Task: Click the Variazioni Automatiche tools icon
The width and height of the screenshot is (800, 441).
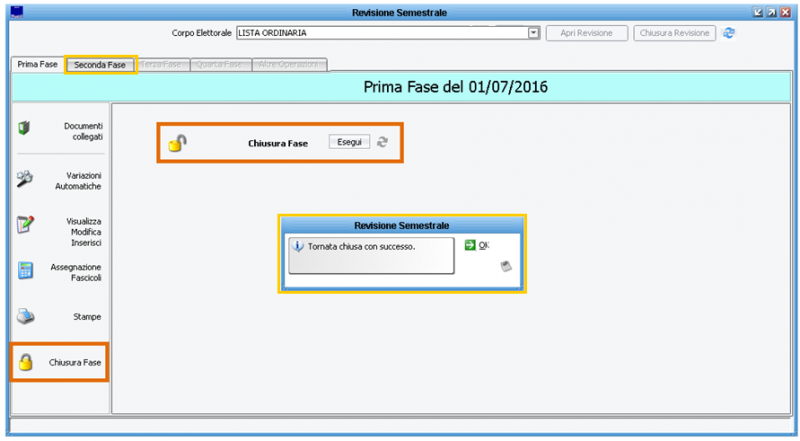Action: (x=24, y=179)
